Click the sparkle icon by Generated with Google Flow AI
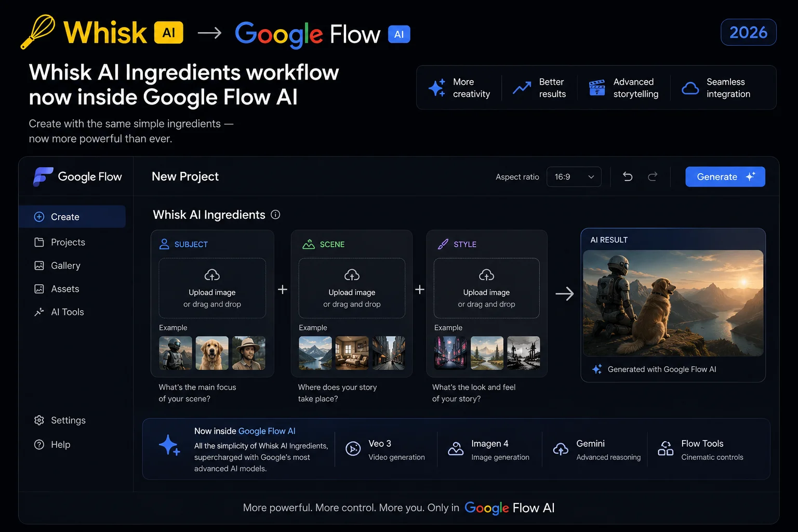 (x=597, y=369)
